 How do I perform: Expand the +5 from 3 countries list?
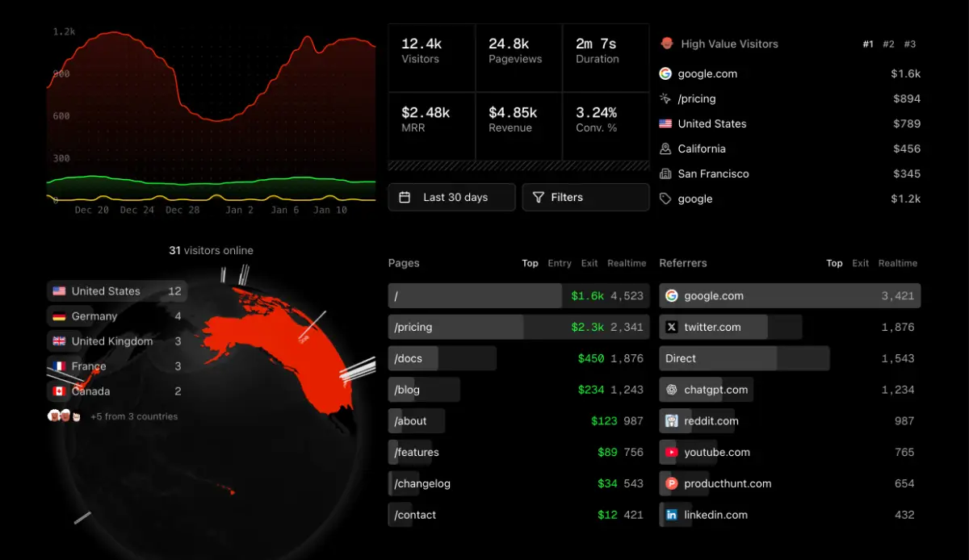[x=133, y=416]
